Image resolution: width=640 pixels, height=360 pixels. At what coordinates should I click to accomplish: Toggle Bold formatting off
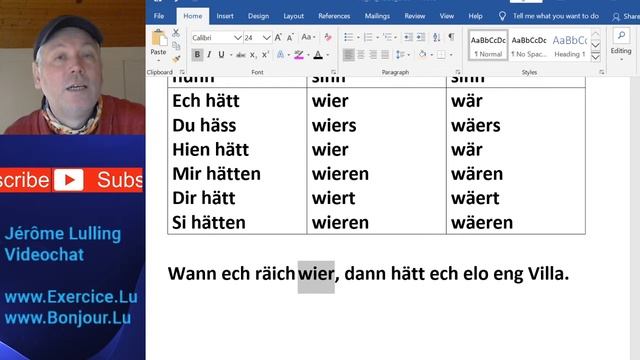pyautogui.click(x=197, y=55)
